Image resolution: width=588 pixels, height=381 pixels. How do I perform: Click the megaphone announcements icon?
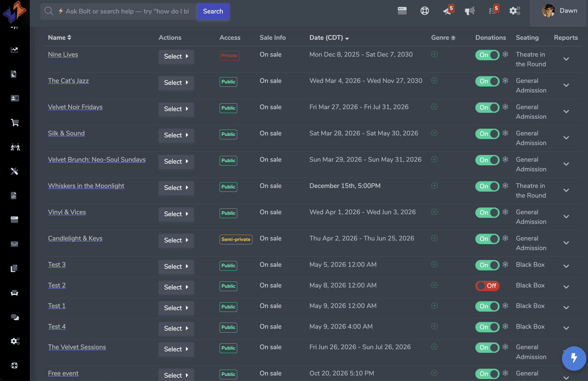pyautogui.click(x=470, y=11)
